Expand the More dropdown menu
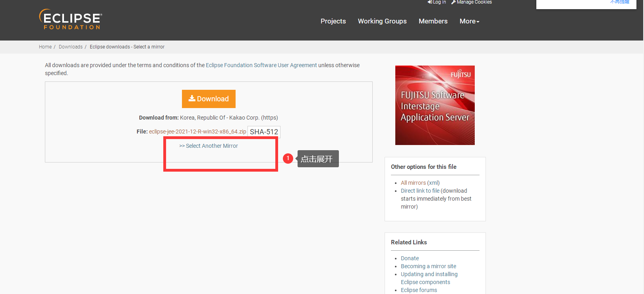This screenshot has width=644, height=294. pos(470,21)
